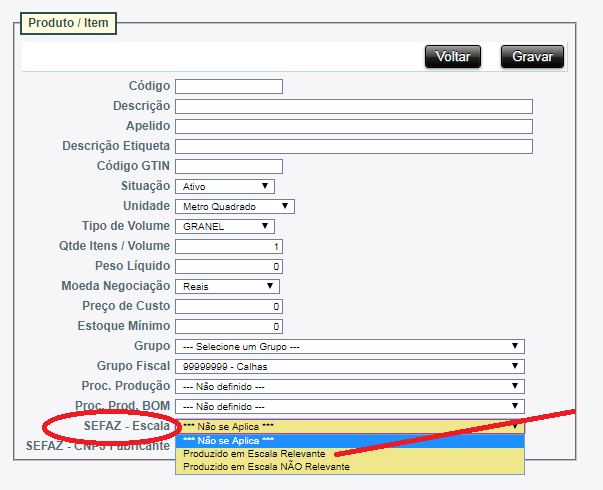Expand the Unidade dropdown Metro Quadrado

[234, 206]
